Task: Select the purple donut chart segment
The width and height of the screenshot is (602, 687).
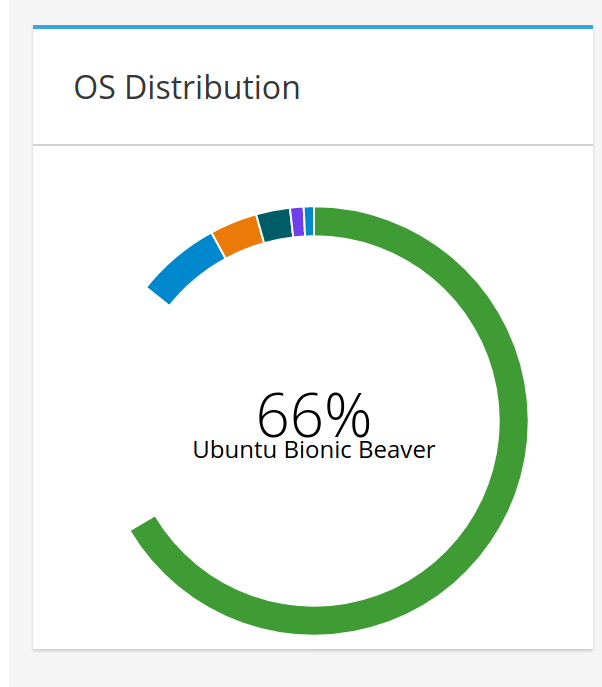Action: point(297,222)
